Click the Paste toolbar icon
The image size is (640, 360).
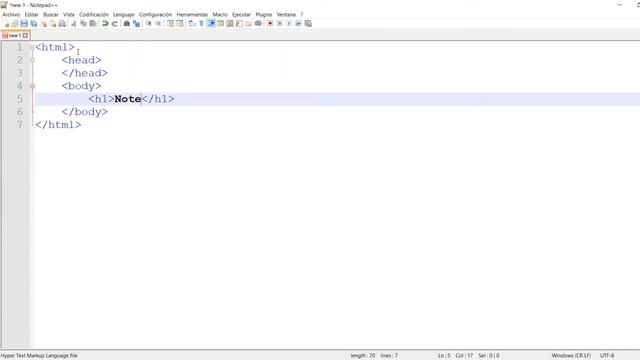point(93,24)
